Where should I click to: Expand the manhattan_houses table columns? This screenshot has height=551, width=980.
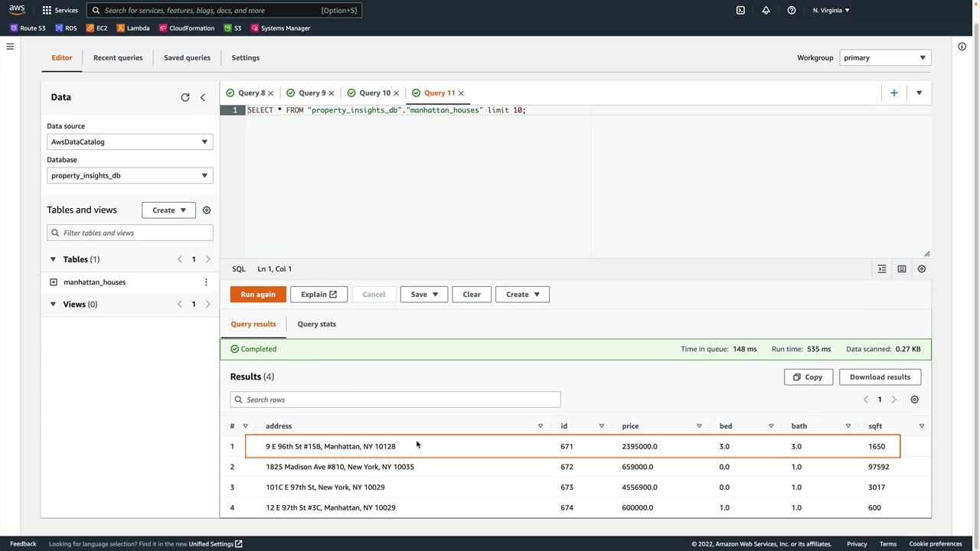54,282
